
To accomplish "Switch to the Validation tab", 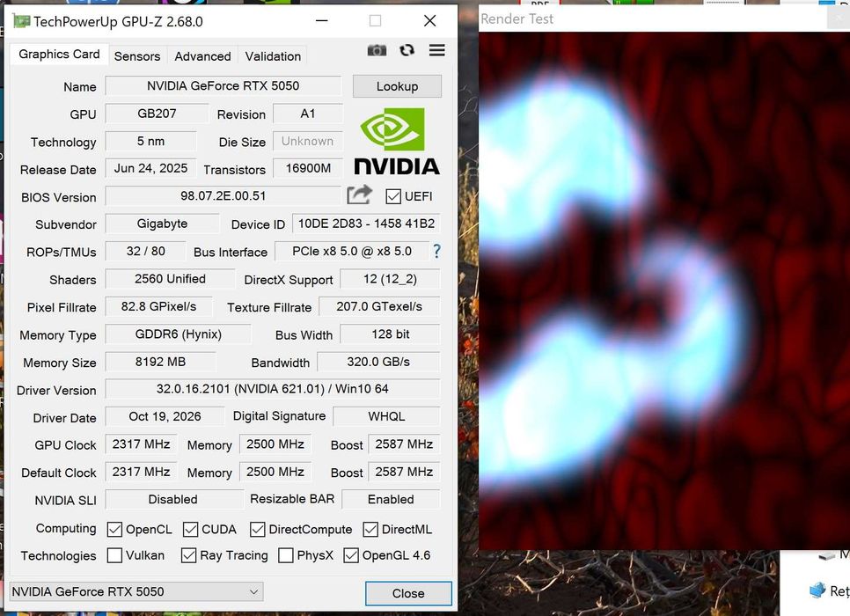I will (x=273, y=56).
